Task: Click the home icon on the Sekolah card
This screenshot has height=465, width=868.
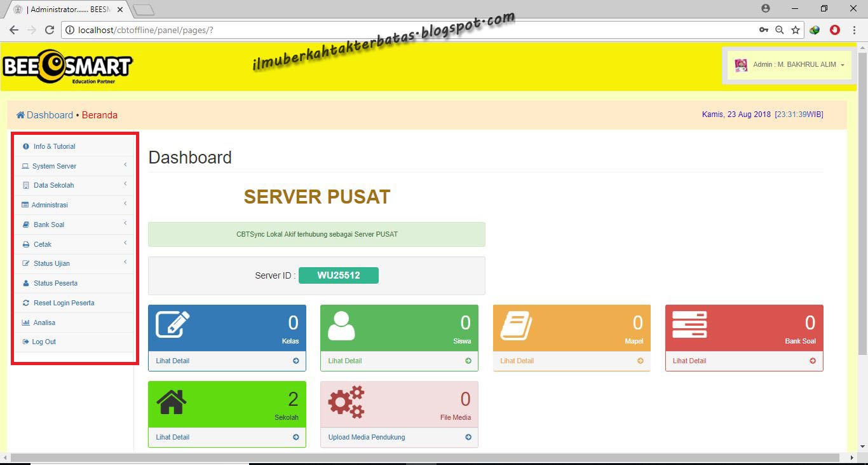Action: (170, 401)
